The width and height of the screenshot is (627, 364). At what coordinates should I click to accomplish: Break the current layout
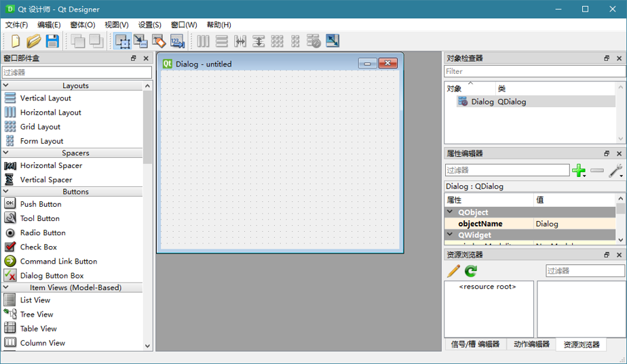point(313,41)
